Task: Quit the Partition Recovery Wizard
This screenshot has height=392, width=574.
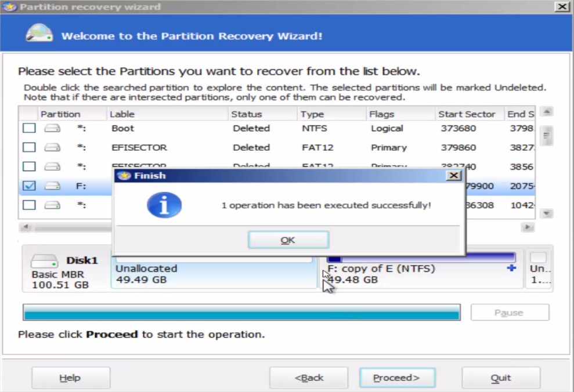Action: click(501, 378)
